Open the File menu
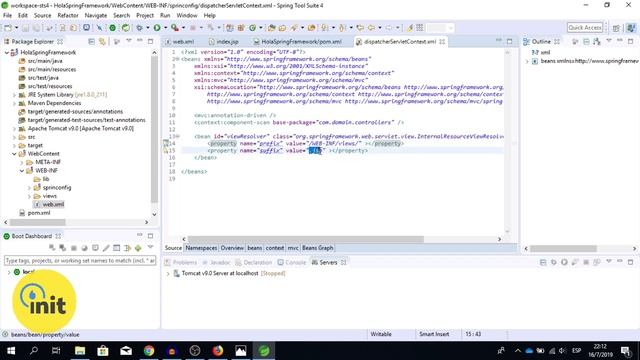The height and width of the screenshot is (360, 640). point(7,15)
